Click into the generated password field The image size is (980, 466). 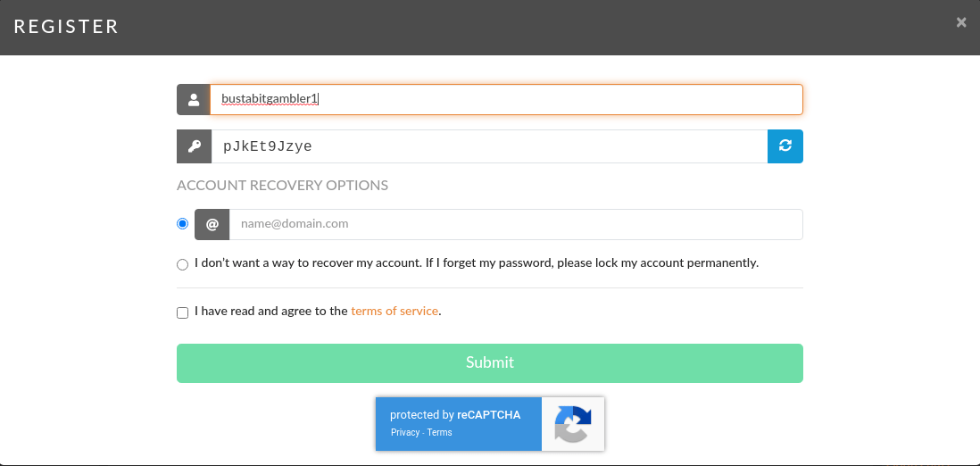[489, 146]
